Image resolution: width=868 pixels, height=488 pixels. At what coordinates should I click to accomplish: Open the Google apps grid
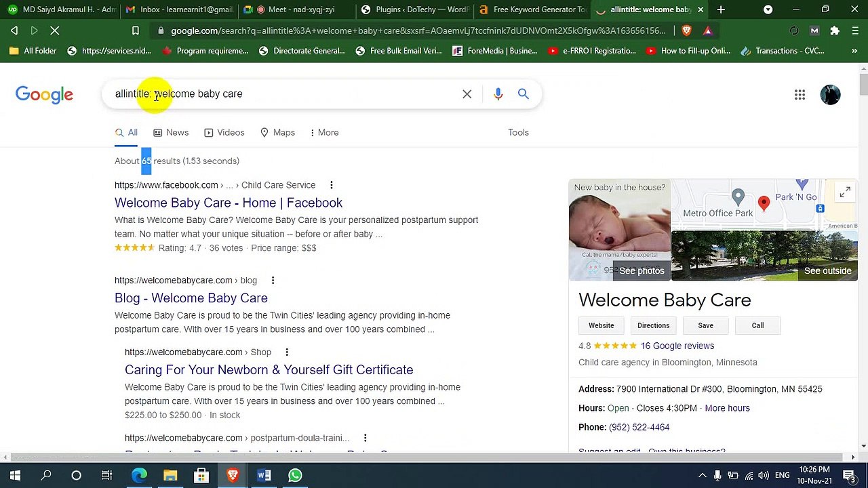click(x=800, y=95)
